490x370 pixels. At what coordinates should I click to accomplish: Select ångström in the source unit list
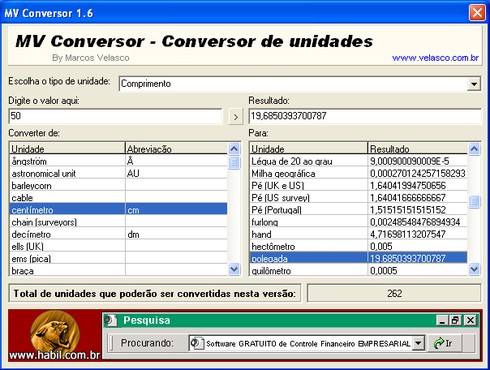pyautogui.click(x=118, y=161)
